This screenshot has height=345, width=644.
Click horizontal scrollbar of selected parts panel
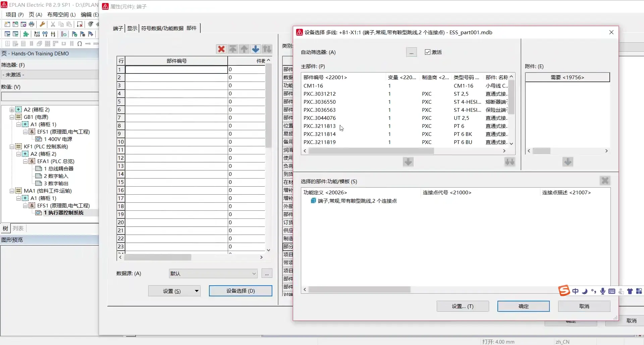(359, 289)
